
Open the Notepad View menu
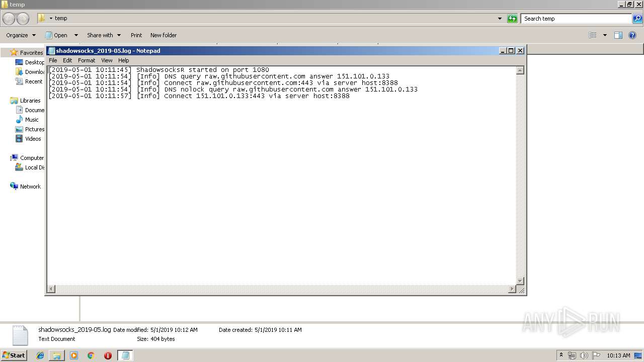tap(107, 60)
